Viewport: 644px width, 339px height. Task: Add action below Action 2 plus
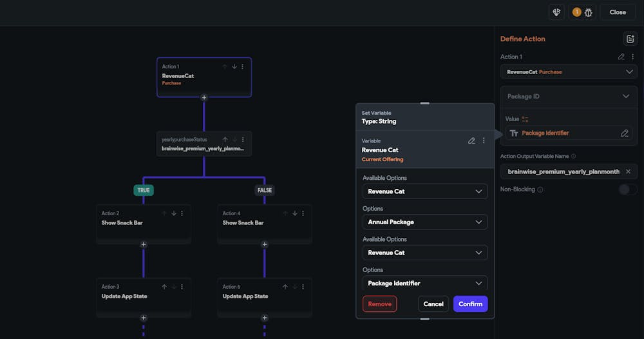[x=144, y=244]
